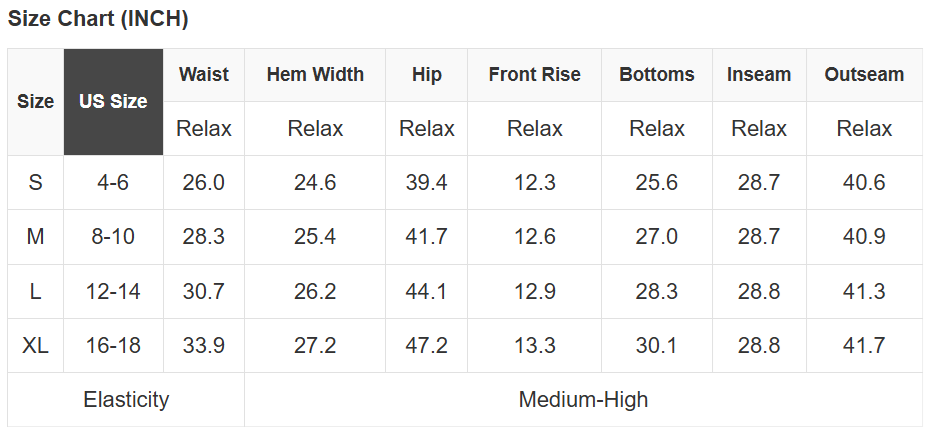937x437 pixels.
Task: Select the 40.6 outseam value
Action: 864,183
